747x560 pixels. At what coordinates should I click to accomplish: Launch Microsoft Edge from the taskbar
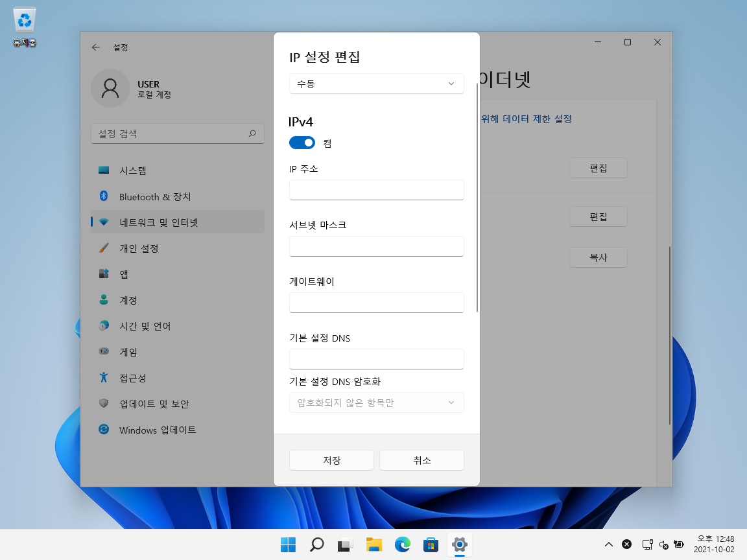[x=403, y=545]
